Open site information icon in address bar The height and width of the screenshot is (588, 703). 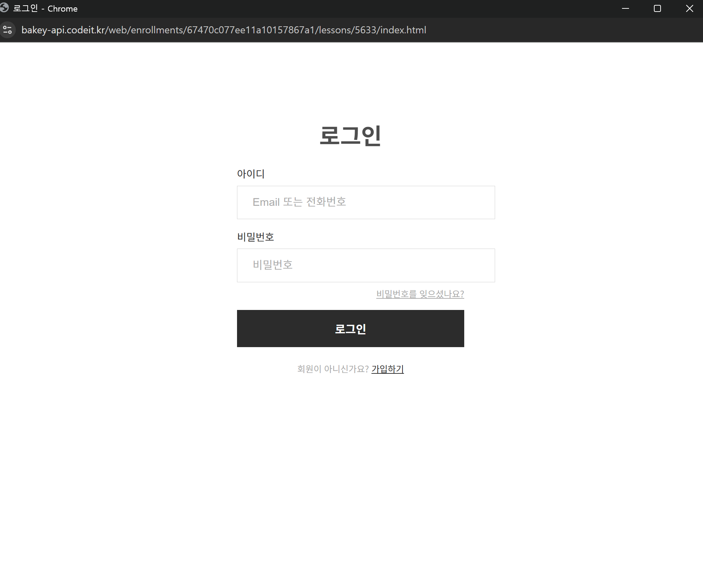(7, 30)
